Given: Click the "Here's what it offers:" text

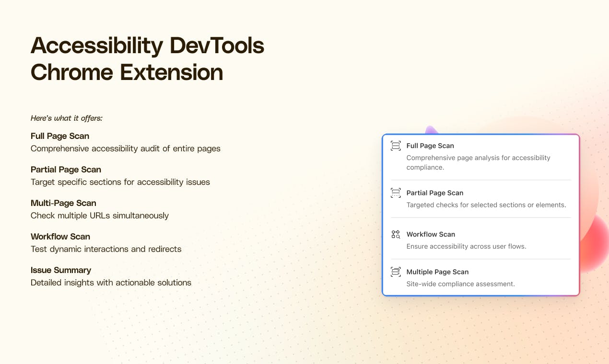Looking at the screenshot, I should click(67, 118).
